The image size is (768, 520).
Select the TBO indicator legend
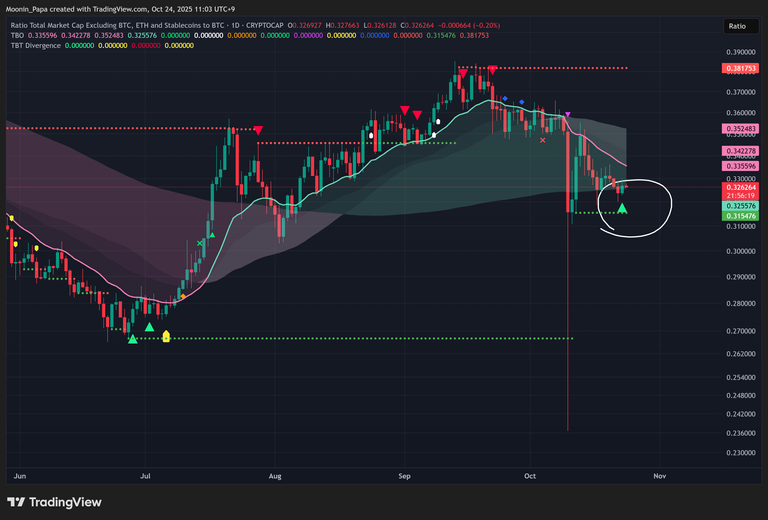17,35
